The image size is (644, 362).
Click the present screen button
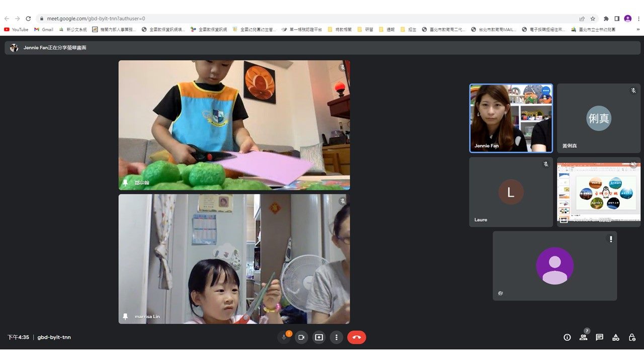[x=319, y=337]
